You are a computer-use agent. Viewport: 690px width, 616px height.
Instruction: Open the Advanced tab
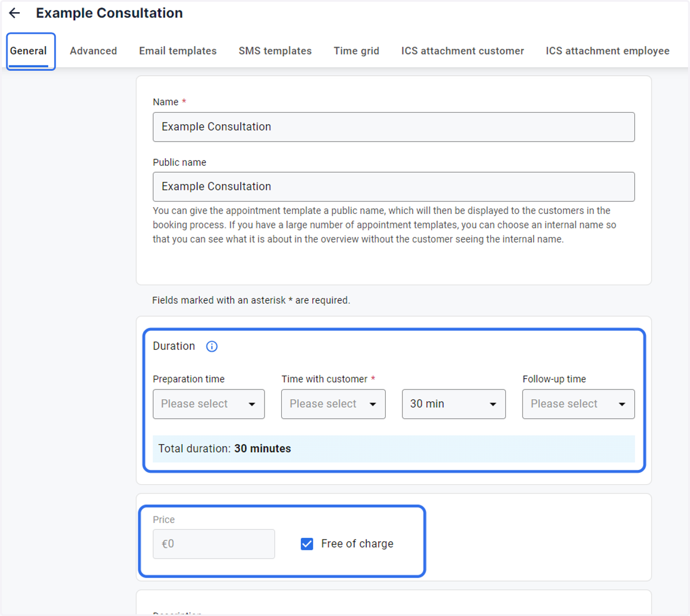[x=93, y=51]
